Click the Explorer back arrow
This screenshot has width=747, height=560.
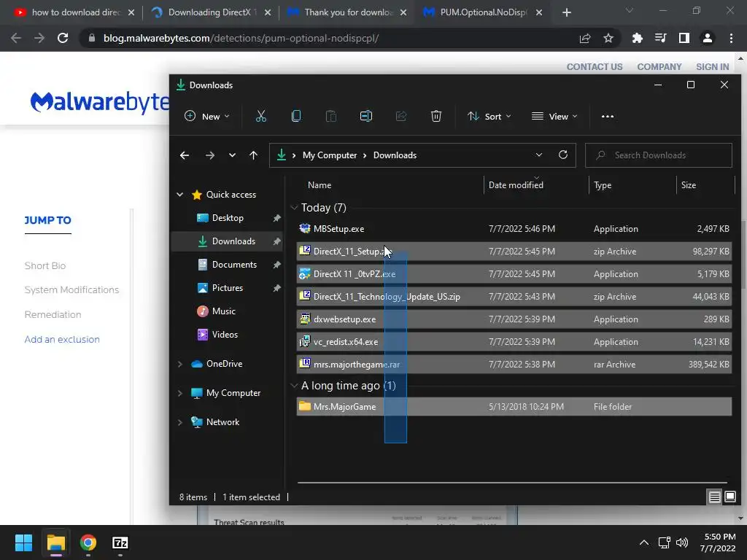click(x=185, y=155)
